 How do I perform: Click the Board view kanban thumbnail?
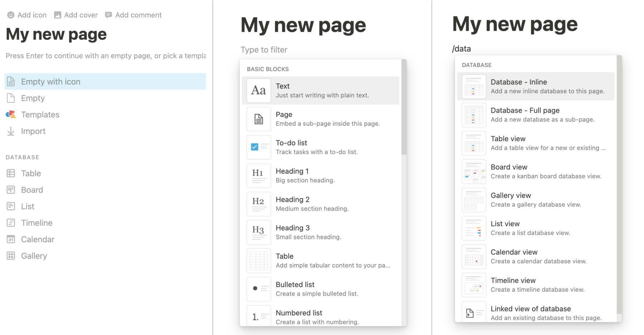[474, 171]
